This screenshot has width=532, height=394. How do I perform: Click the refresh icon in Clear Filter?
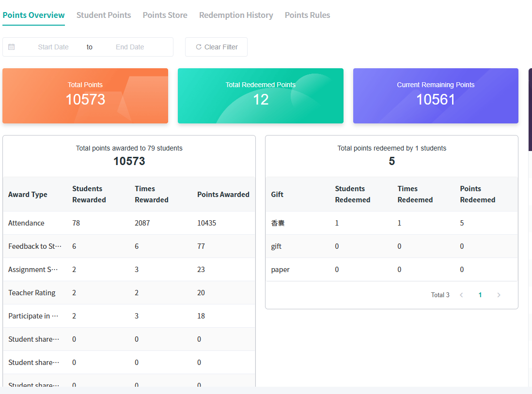199,47
